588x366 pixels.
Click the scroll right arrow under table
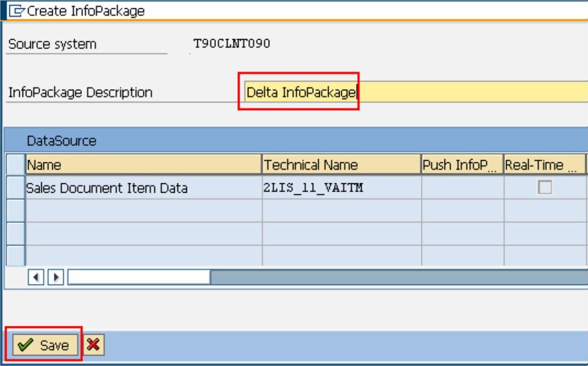(x=56, y=277)
